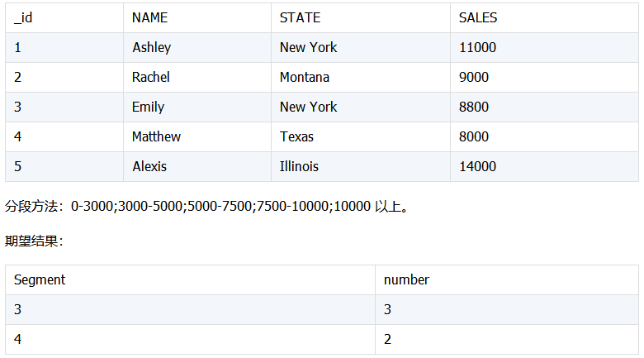Screen dimensions: 644x358
Task: Click the 14000 sales value
Action: [x=478, y=166]
